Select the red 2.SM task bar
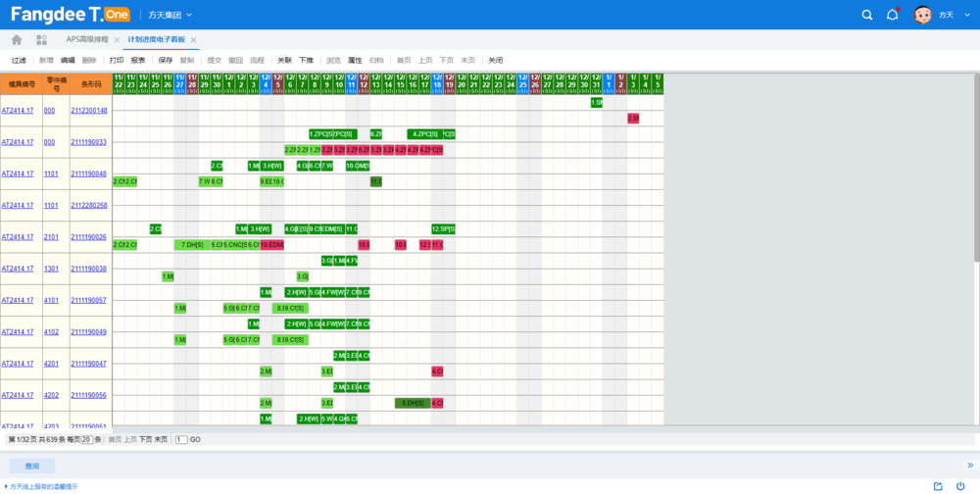This screenshot has height=494, width=980. 633,119
